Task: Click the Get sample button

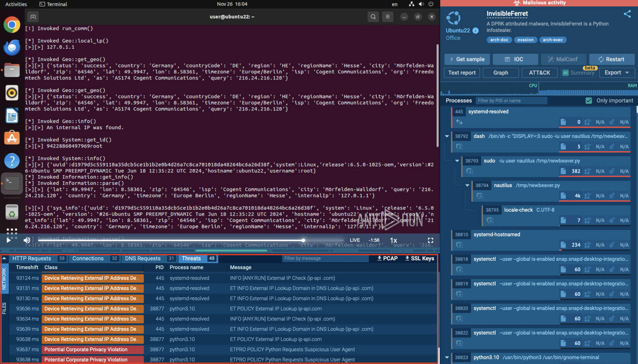Action: click(467, 59)
